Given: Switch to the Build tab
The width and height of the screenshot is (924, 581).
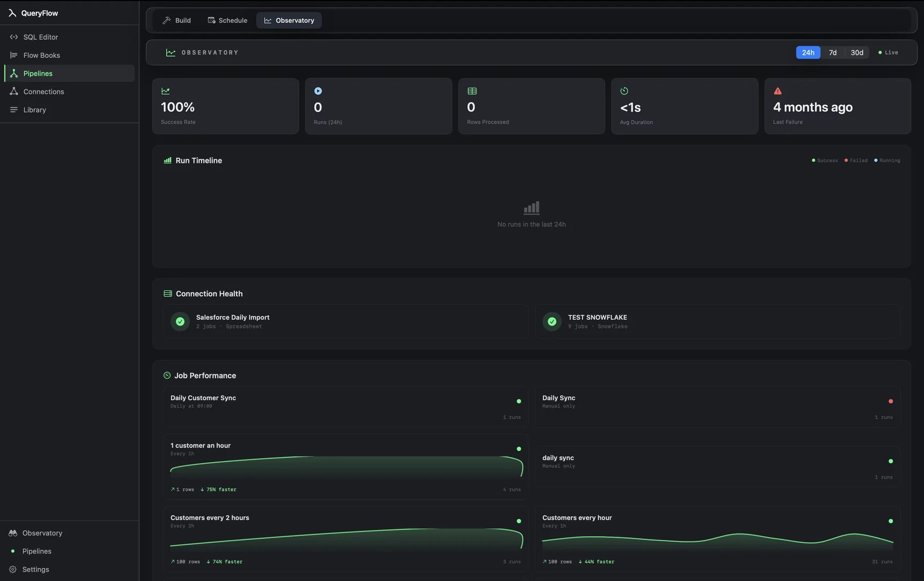Looking at the screenshot, I should coord(177,20).
